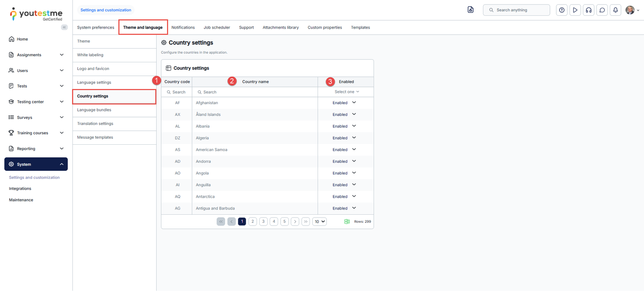Open the notifications bell icon

point(615,10)
